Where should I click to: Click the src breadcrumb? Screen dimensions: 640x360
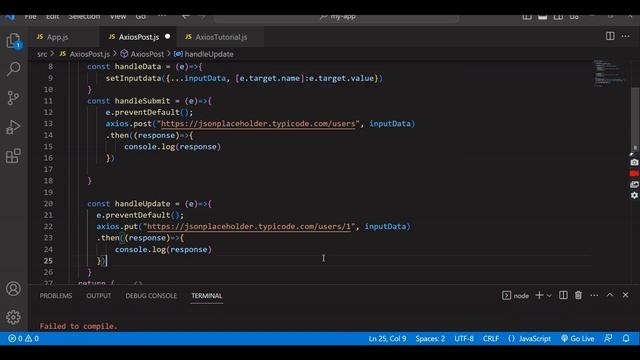click(x=42, y=54)
